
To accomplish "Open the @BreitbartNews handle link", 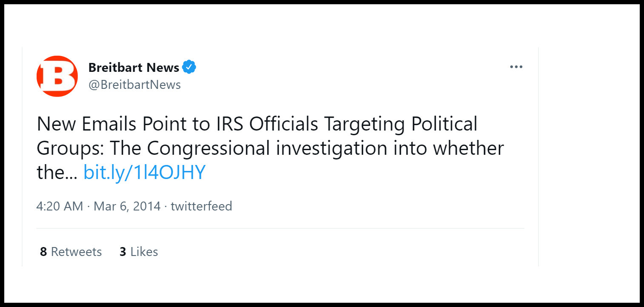I will coord(135,85).
